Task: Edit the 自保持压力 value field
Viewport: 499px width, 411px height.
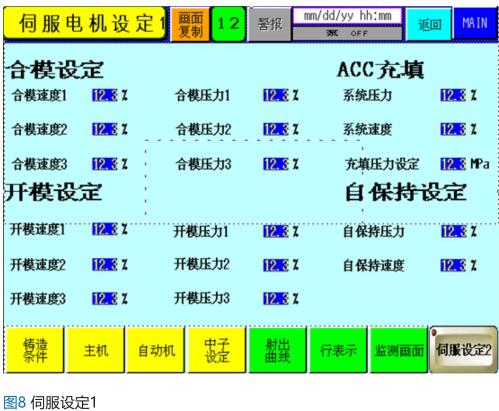Action: click(454, 231)
